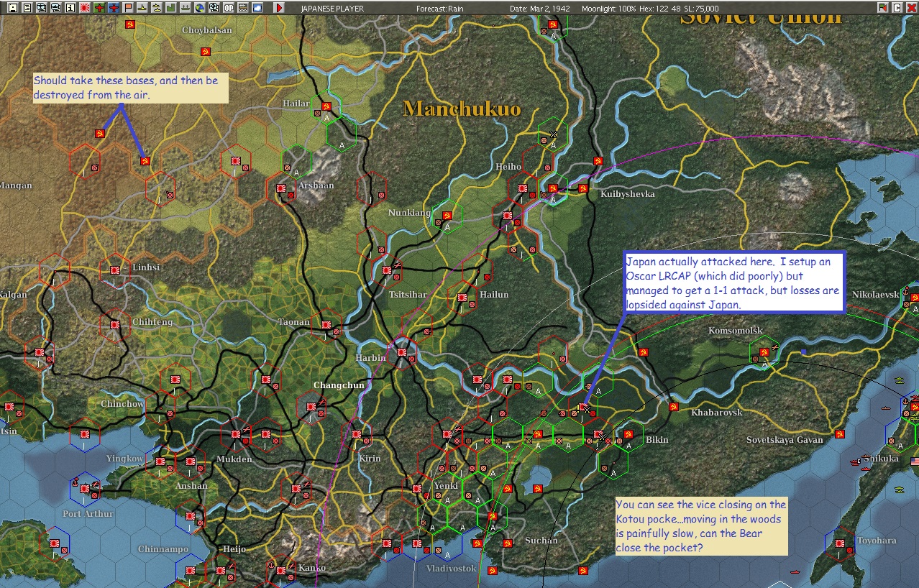Click the fourth toolbar icon from the left

click(x=55, y=8)
